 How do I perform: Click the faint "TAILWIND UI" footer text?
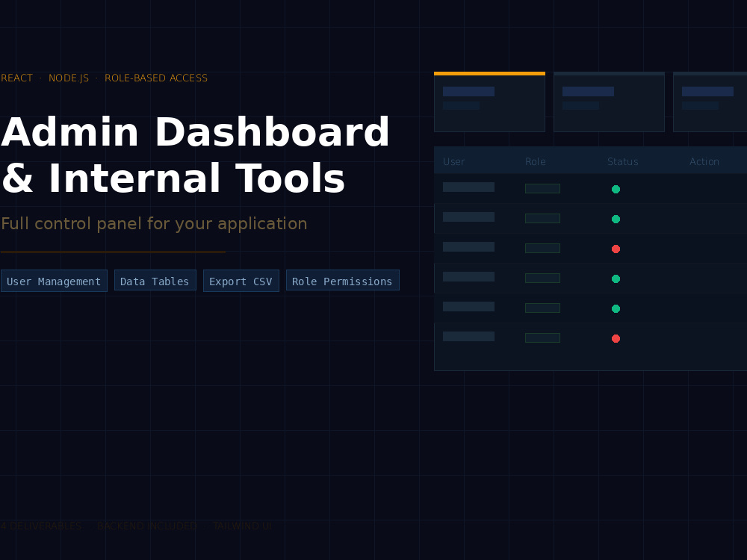coord(242,526)
